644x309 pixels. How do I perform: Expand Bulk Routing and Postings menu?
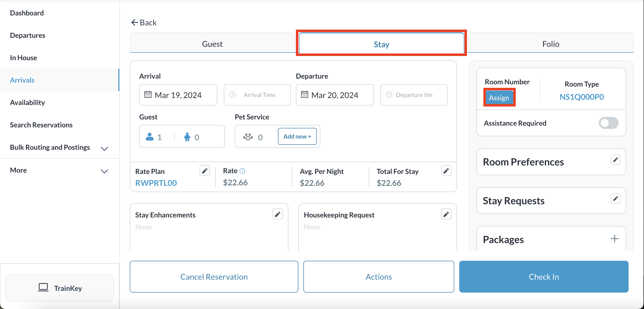[x=104, y=149]
